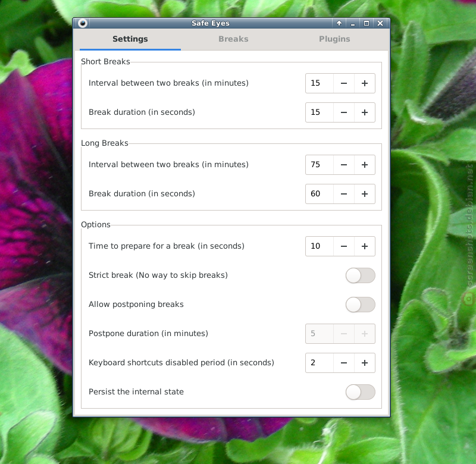Decrease the short break interval in minutes
Image resolution: width=476 pixels, height=464 pixels.
(x=344, y=83)
